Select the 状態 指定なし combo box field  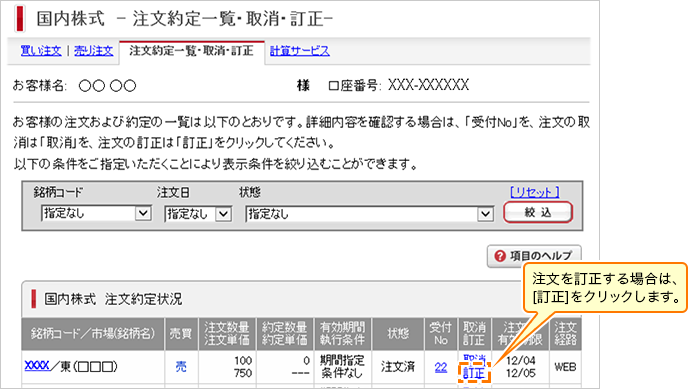pos(370,214)
